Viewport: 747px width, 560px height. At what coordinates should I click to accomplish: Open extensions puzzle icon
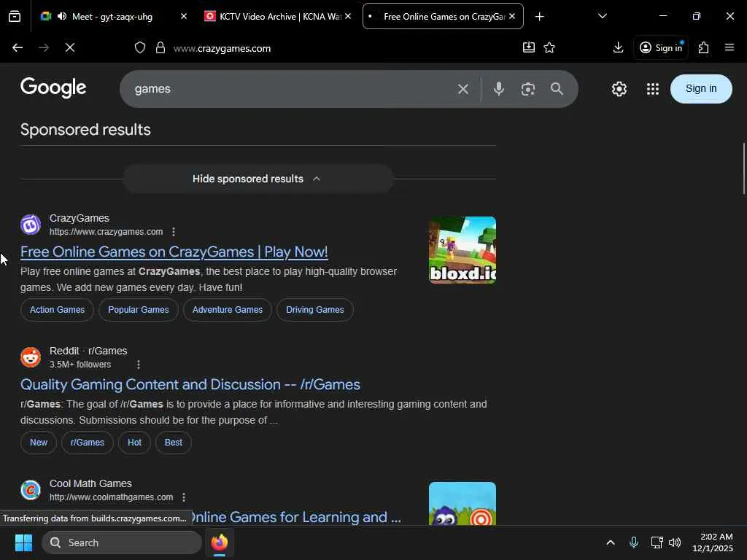[704, 47]
